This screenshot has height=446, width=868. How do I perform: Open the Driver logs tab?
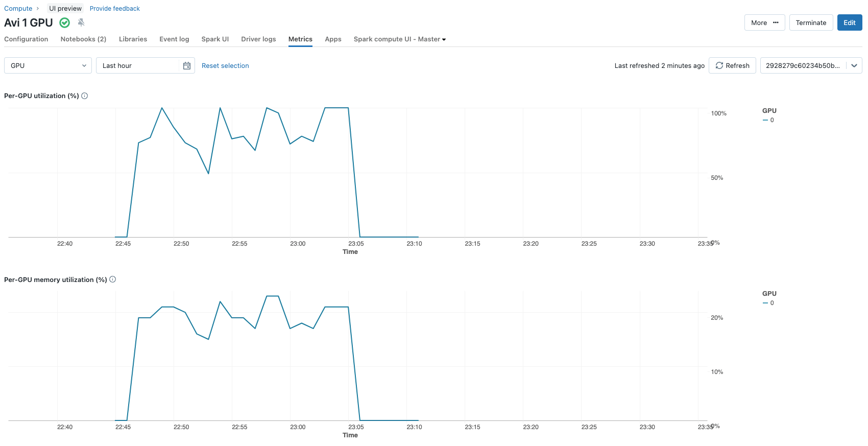(258, 39)
